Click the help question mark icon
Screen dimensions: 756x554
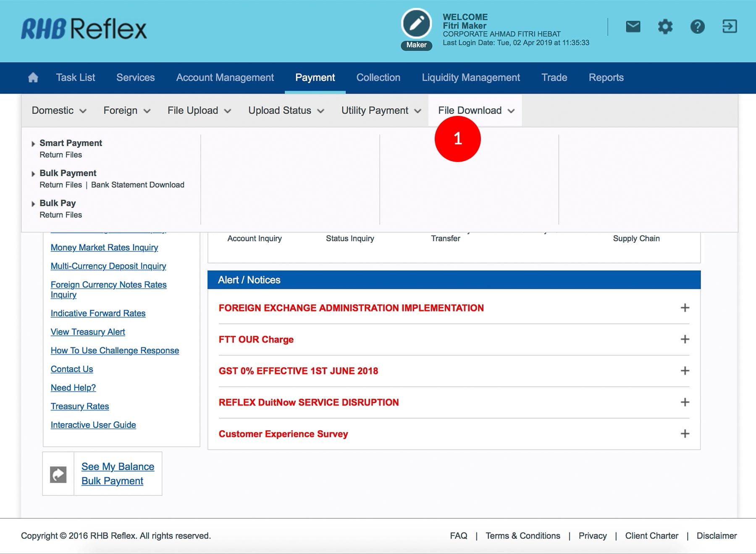click(697, 27)
